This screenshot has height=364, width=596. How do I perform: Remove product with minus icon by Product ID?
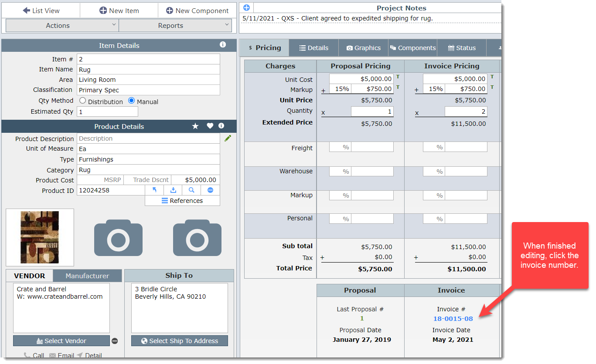pyautogui.click(x=210, y=190)
